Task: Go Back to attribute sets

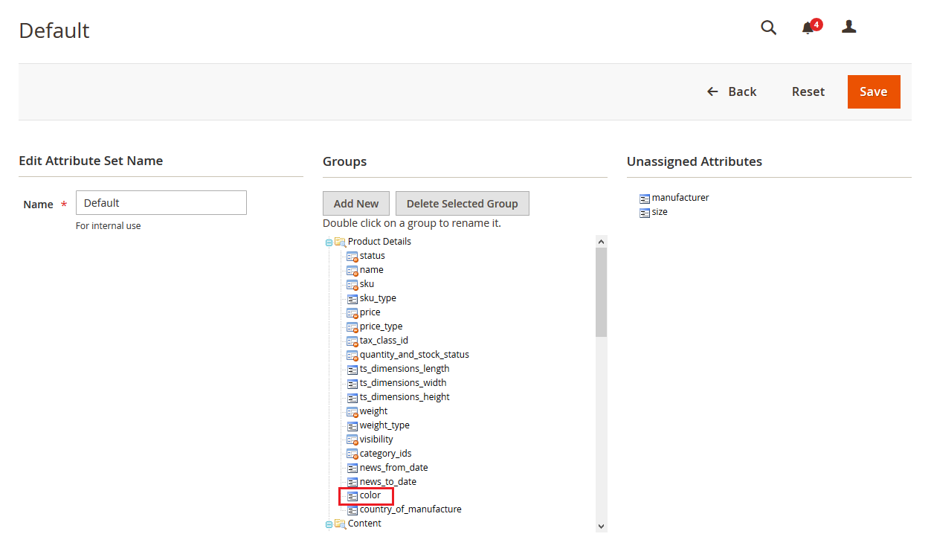Action: click(x=732, y=91)
